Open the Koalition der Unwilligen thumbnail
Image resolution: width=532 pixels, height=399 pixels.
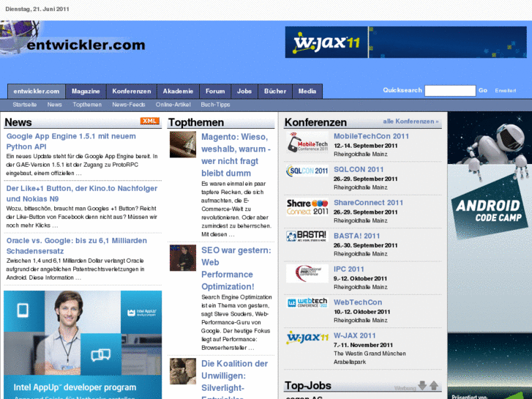point(183,371)
